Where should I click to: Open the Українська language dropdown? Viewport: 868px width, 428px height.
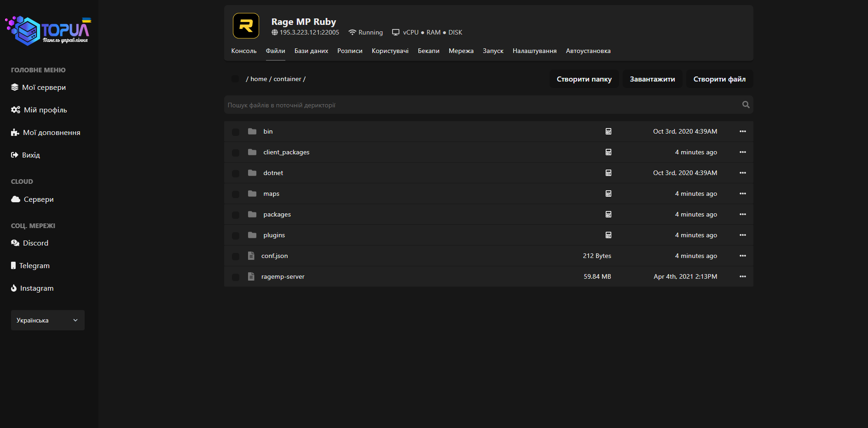47,320
